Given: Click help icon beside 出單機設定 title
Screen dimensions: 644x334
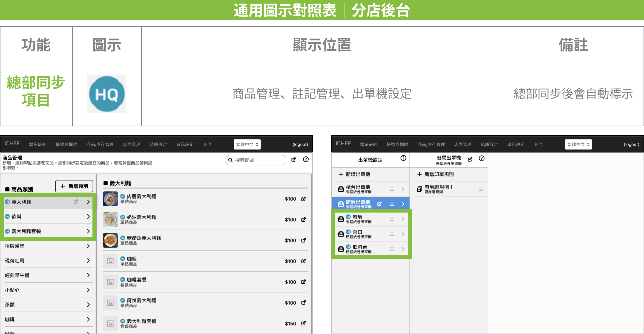Looking at the screenshot, I should point(403,158).
